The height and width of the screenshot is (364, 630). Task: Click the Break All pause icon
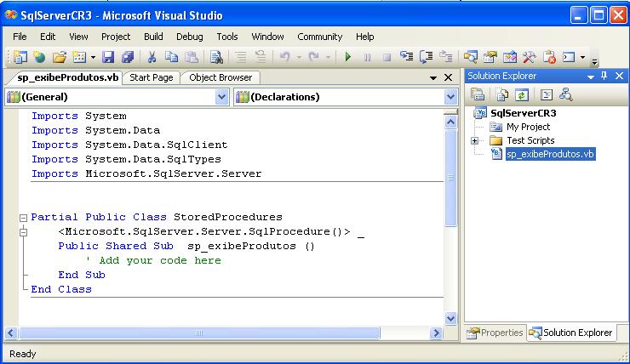point(367,57)
